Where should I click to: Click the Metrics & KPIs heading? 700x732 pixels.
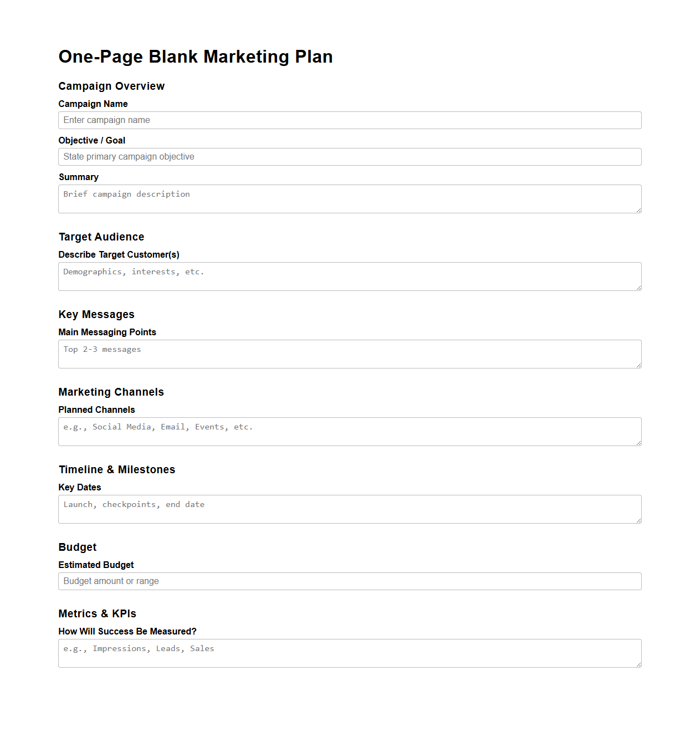[97, 614]
